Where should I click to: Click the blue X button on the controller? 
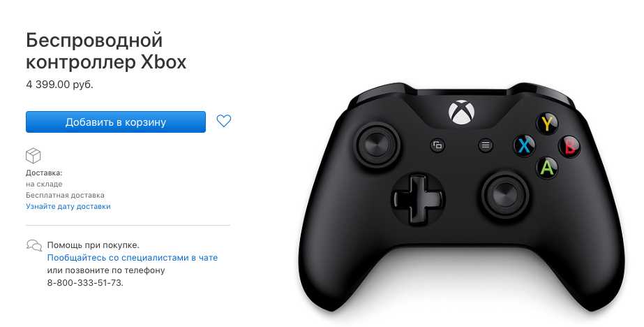[x=524, y=145]
